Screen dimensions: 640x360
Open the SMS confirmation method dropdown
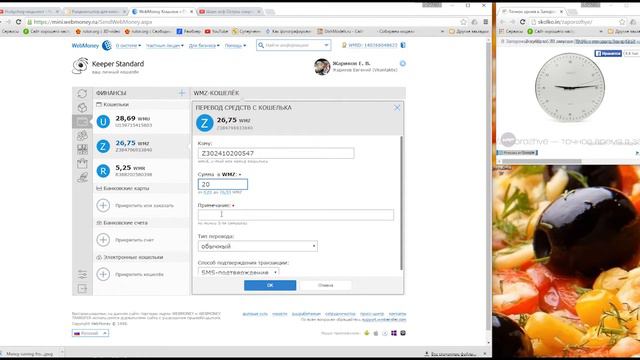tap(238, 272)
